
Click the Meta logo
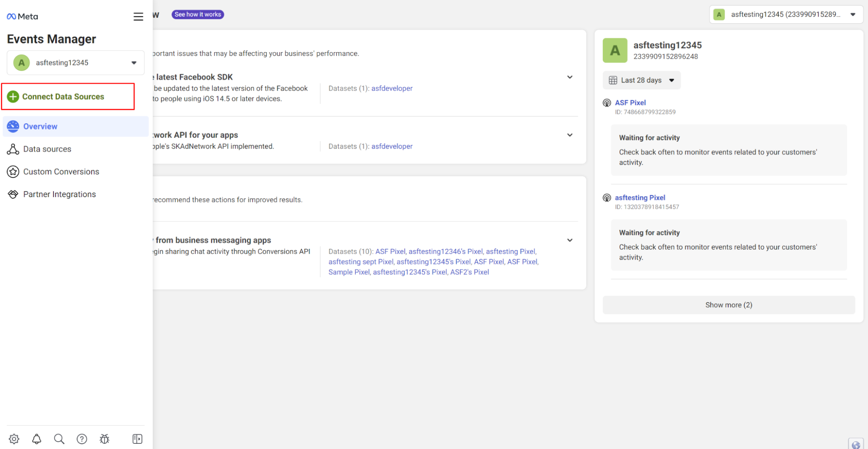coord(23,17)
